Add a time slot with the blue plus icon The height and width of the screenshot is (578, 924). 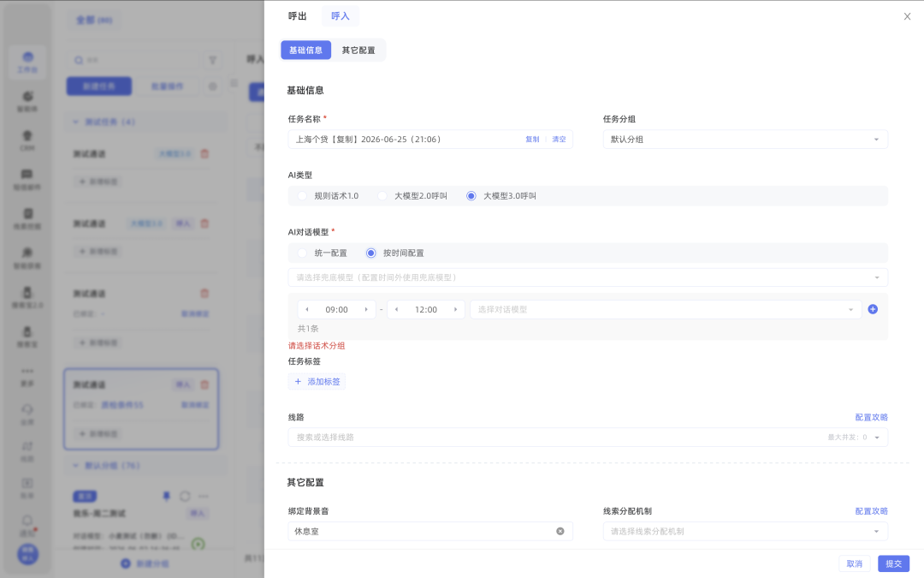pyautogui.click(x=873, y=309)
